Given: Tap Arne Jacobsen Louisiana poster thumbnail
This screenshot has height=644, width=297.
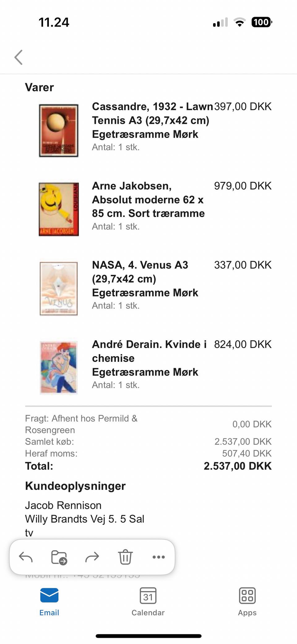Looking at the screenshot, I should (x=58, y=209).
